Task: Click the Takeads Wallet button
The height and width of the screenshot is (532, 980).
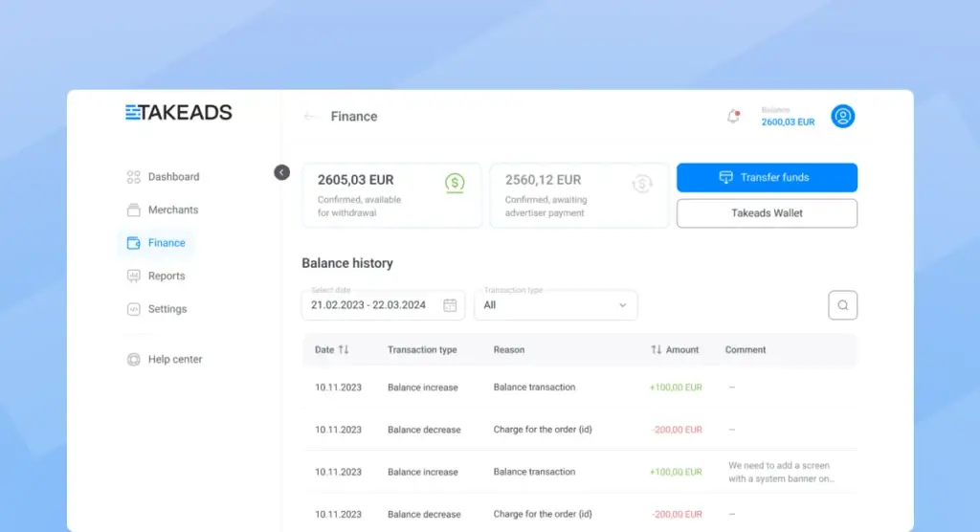Action: 767,213
